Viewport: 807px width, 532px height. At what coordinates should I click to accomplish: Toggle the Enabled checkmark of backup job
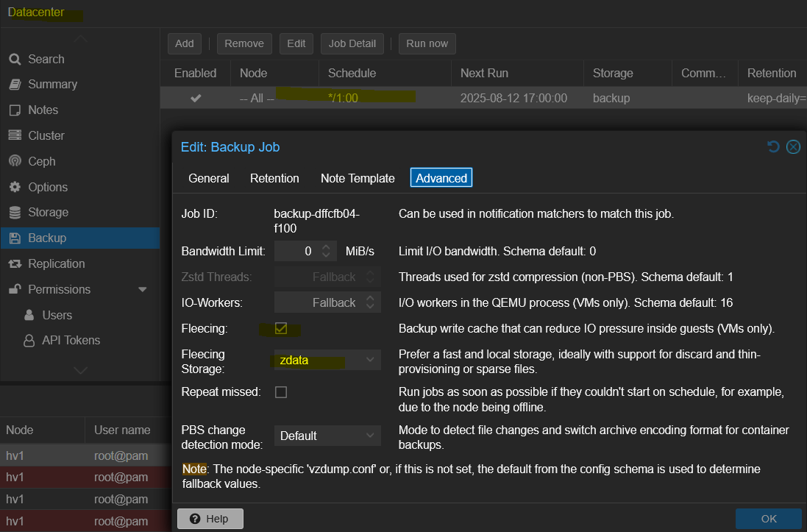196,98
